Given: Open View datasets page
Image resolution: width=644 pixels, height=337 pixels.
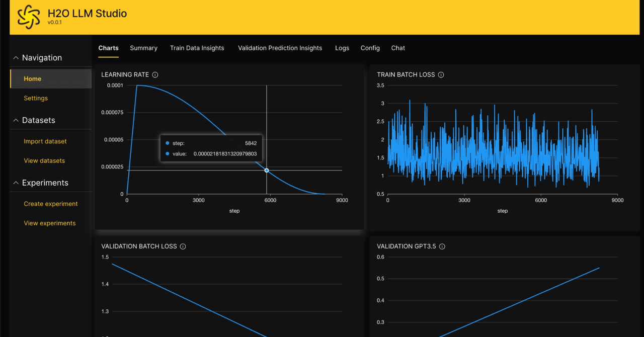Looking at the screenshot, I should point(44,161).
